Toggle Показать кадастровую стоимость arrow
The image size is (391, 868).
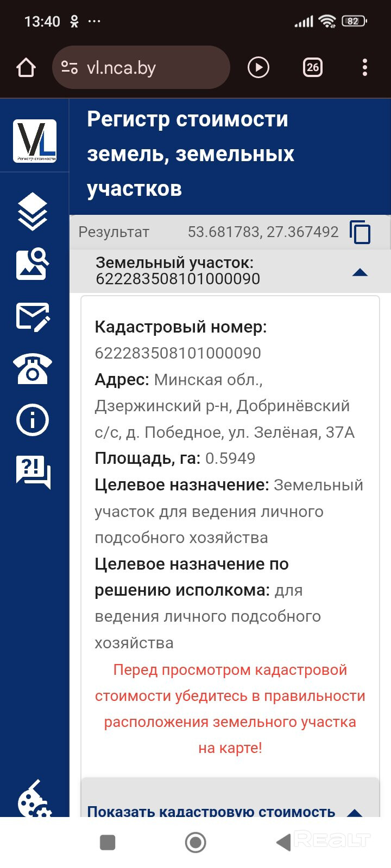355,812
